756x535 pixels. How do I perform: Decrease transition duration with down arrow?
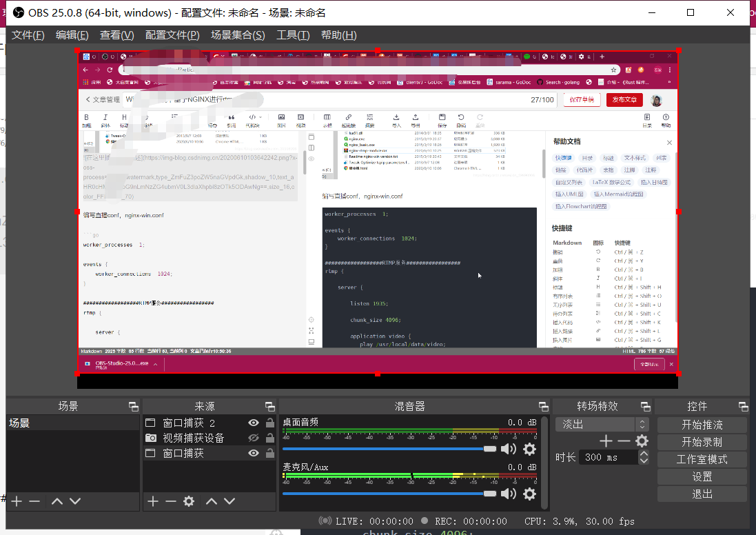(644, 461)
